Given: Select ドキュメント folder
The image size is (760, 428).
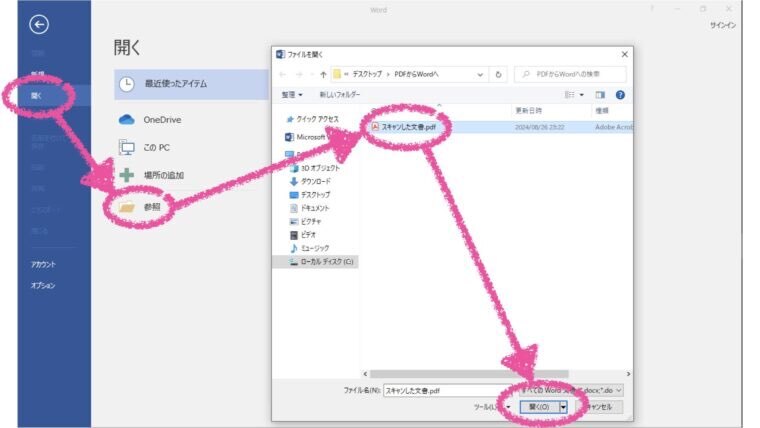Looking at the screenshot, I should pyautogui.click(x=315, y=208).
